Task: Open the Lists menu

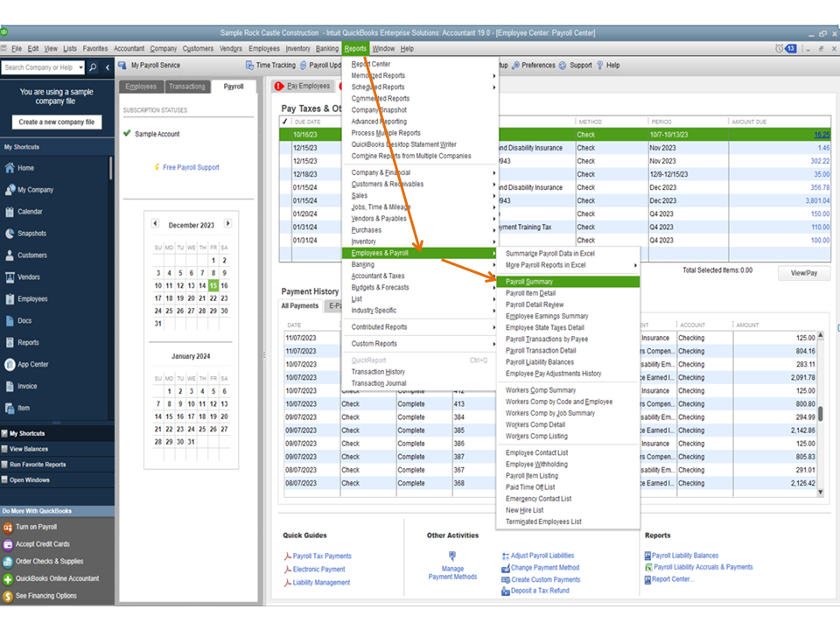Action: [x=70, y=49]
